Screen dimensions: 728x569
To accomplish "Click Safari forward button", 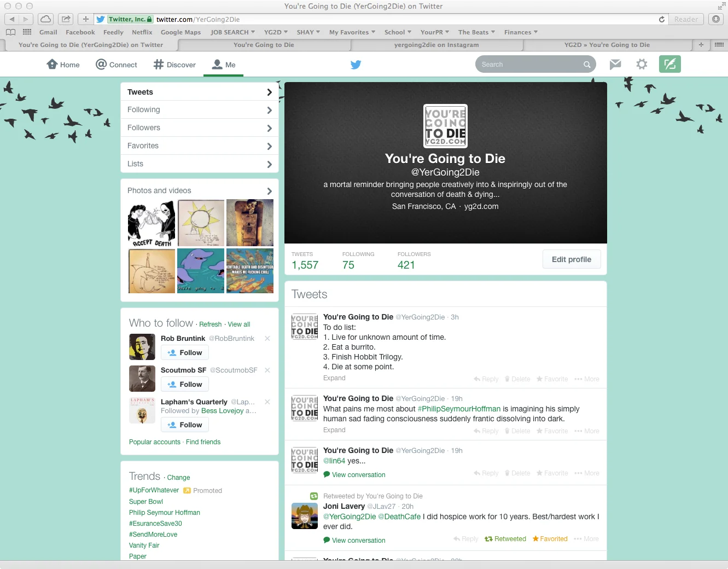I will pyautogui.click(x=26, y=19).
